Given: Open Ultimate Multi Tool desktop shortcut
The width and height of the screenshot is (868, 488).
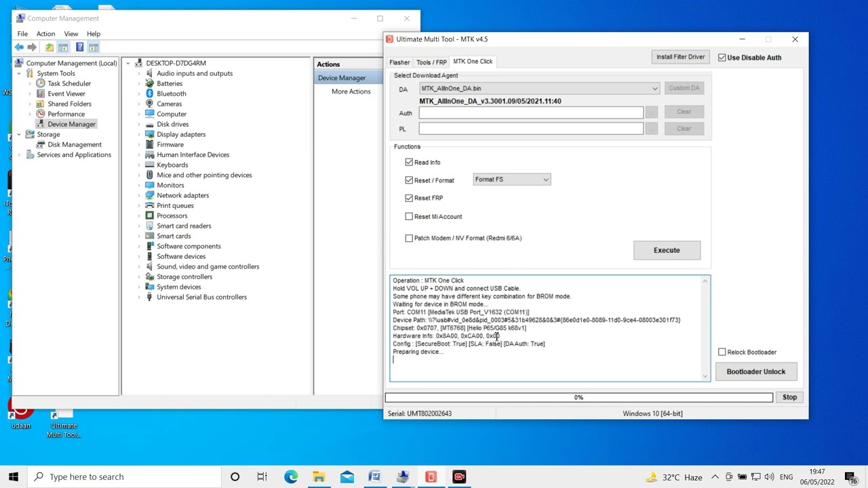Looking at the screenshot, I should pyautogui.click(x=63, y=422).
